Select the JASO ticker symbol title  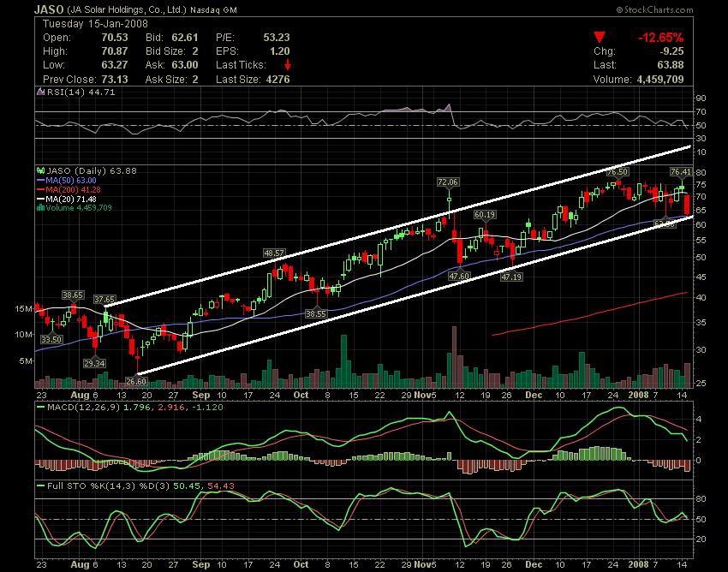tap(49, 9)
